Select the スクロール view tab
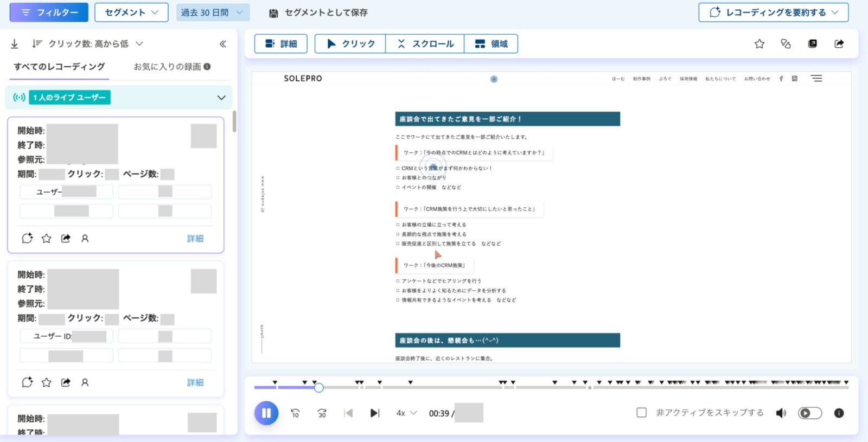 click(425, 44)
